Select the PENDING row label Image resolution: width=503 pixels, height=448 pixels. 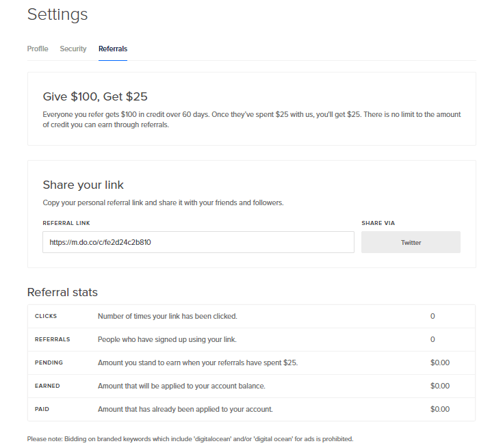49,363
